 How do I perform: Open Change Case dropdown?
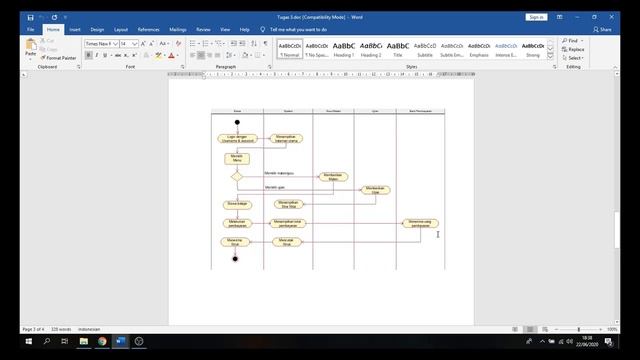pos(164,43)
